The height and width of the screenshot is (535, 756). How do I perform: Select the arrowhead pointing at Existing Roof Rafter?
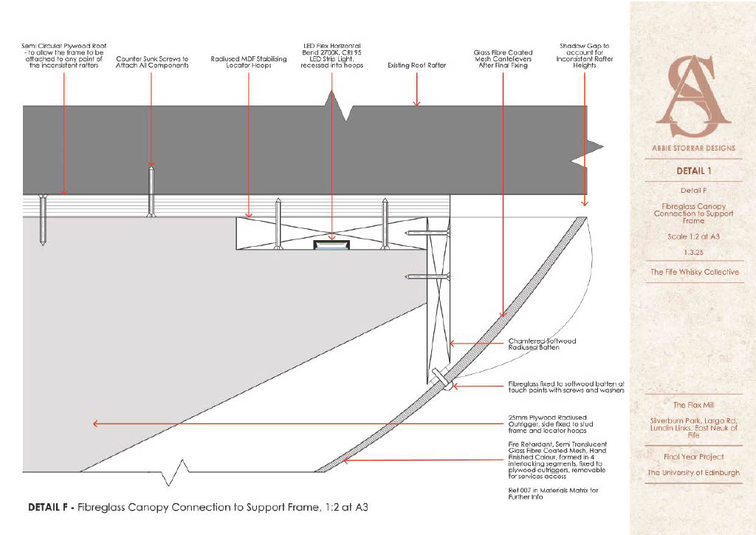point(416,103)
